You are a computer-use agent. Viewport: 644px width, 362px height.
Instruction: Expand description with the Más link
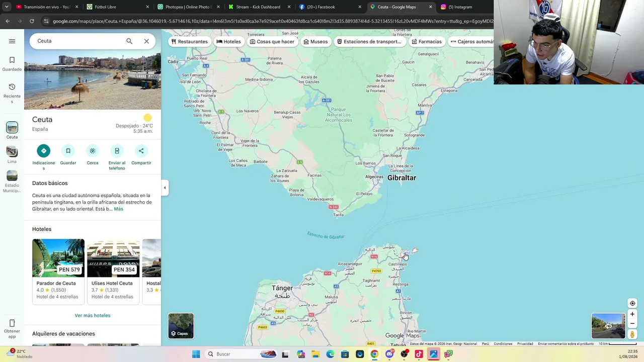(x=118, y=209)
